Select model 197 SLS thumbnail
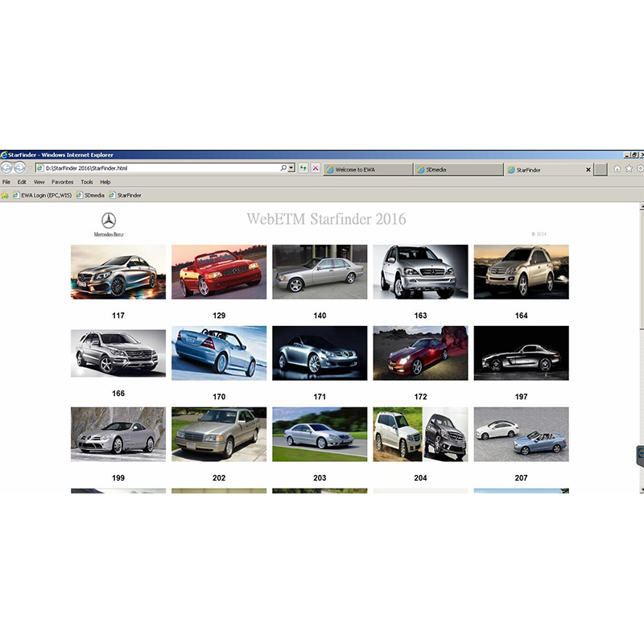 tap(521, 353)
